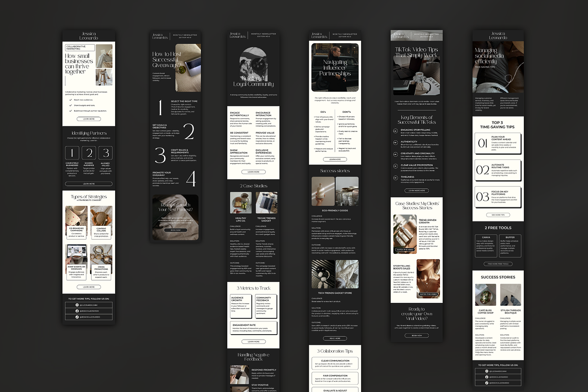The width and height of the screenshot is (588, 392).
Task: Click Learn More below Exclusive Experiences
Action: click(x=253, y=172)
